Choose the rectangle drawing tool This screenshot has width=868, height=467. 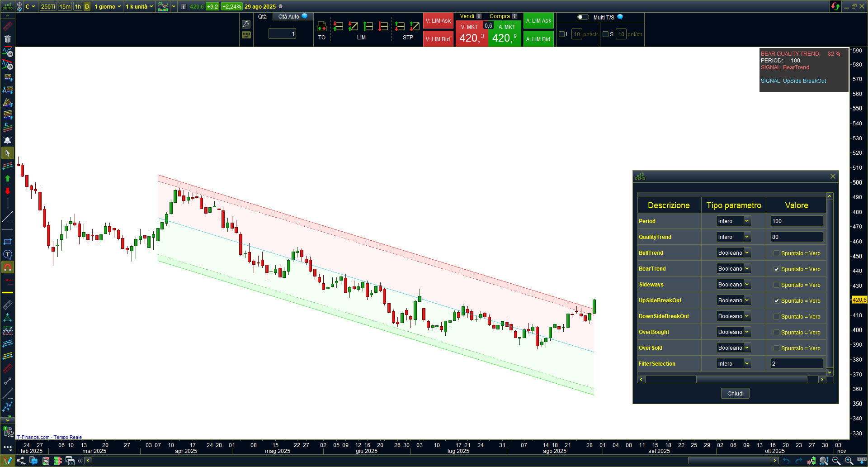(x=8, y=242)
